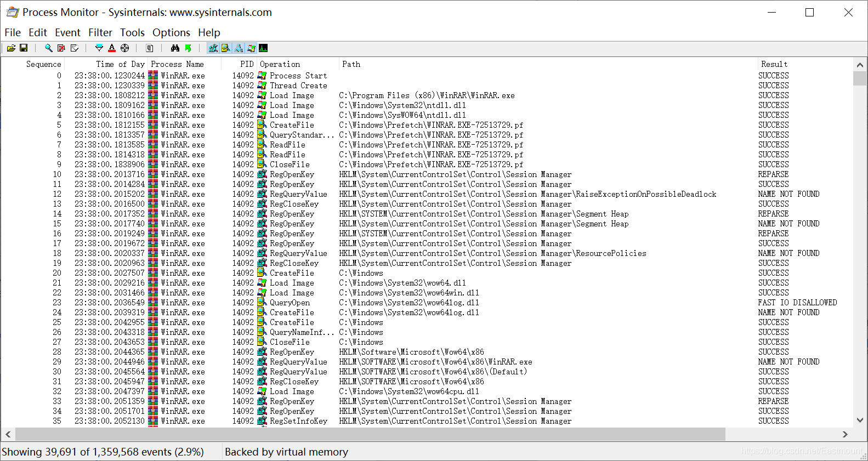Click the RegSetInfoKey operation icon
868x461 pixels.
point(262,421)
